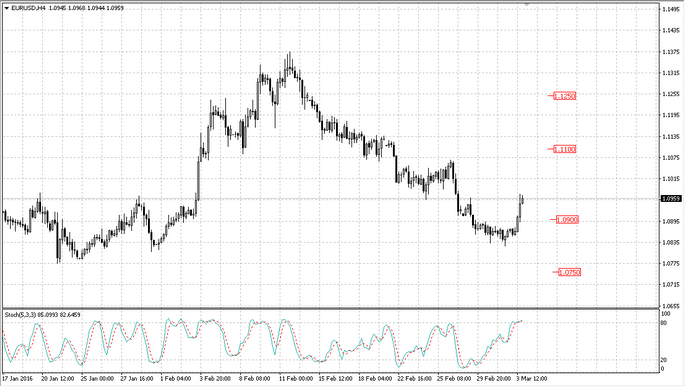Screen dimensions: 685x387
Task: Click the stochastic scale value 80
Action: point(664,323)
